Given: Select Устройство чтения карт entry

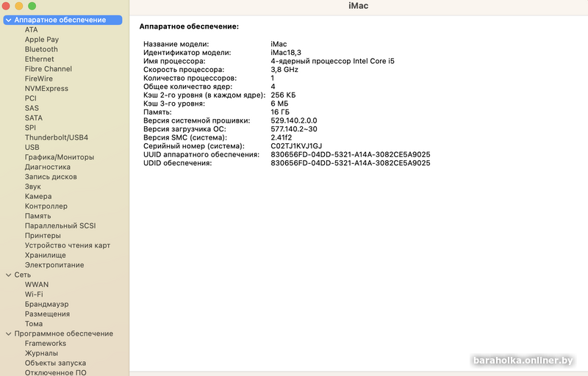Looking at the screenshot, I should pyautogui.click(x=67, y=245).
